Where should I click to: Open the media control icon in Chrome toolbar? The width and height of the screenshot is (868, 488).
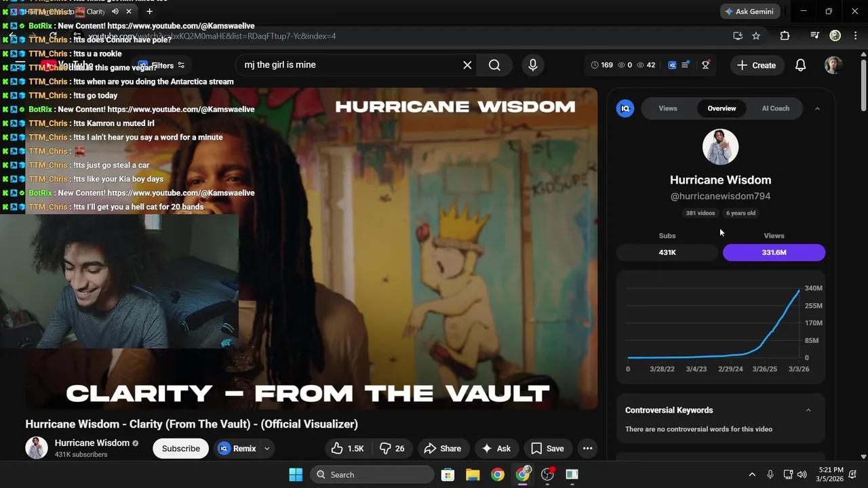[814, 36]
